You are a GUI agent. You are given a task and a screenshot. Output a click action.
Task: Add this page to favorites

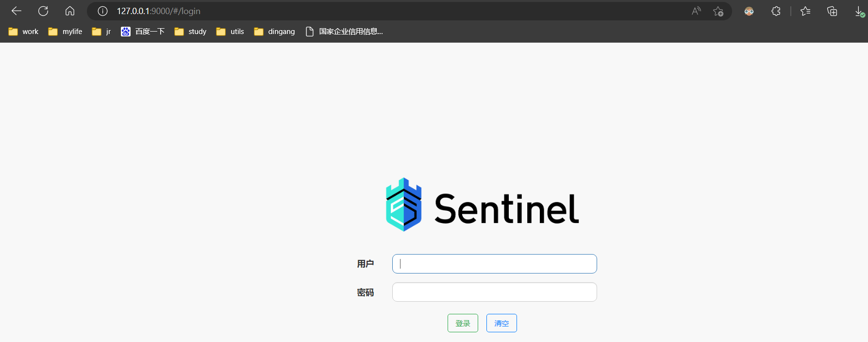coord(718,11)
